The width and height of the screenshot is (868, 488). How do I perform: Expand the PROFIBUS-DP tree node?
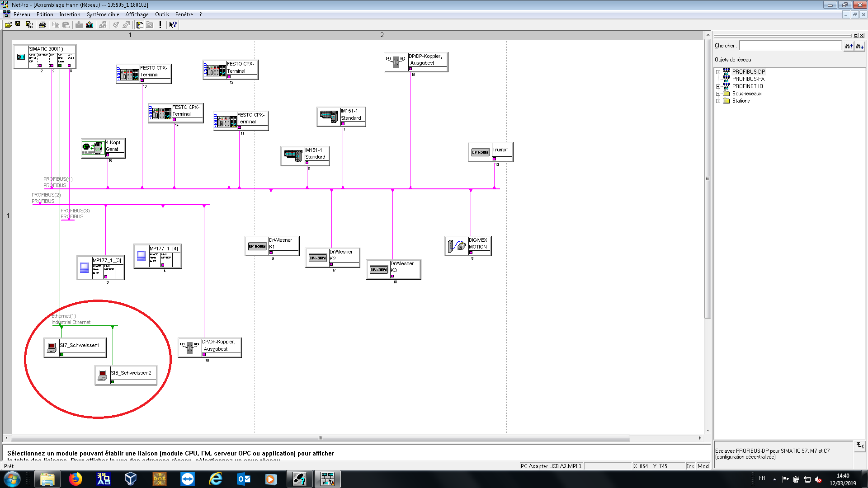click(x=718, y=72)
